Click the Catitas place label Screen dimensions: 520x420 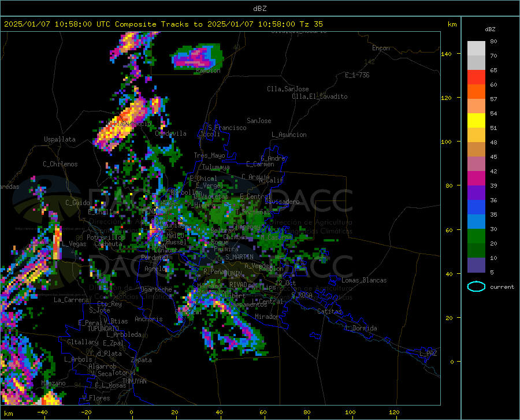[x=329, y=311]
